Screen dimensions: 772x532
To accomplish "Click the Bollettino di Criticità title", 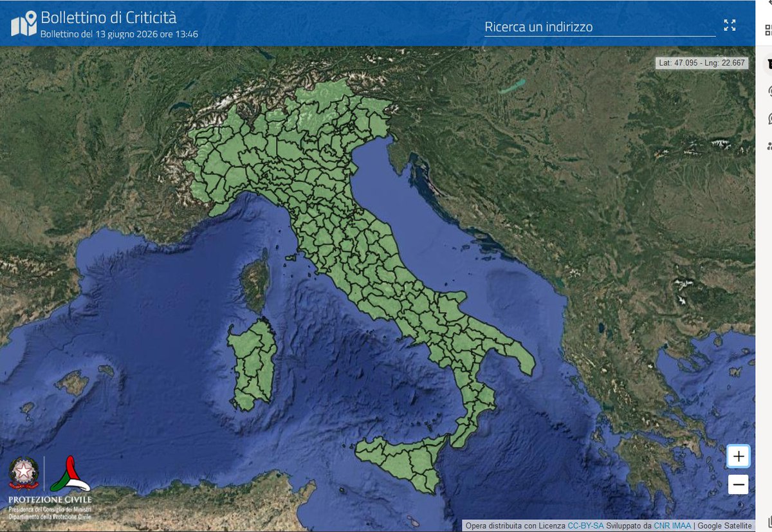I will [x=108, y=17].
